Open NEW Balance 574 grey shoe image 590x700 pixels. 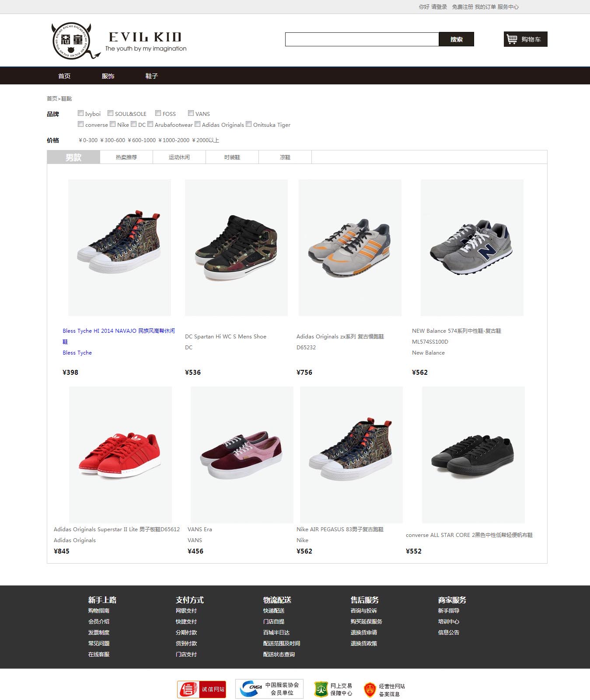click(x=472, y=247)
